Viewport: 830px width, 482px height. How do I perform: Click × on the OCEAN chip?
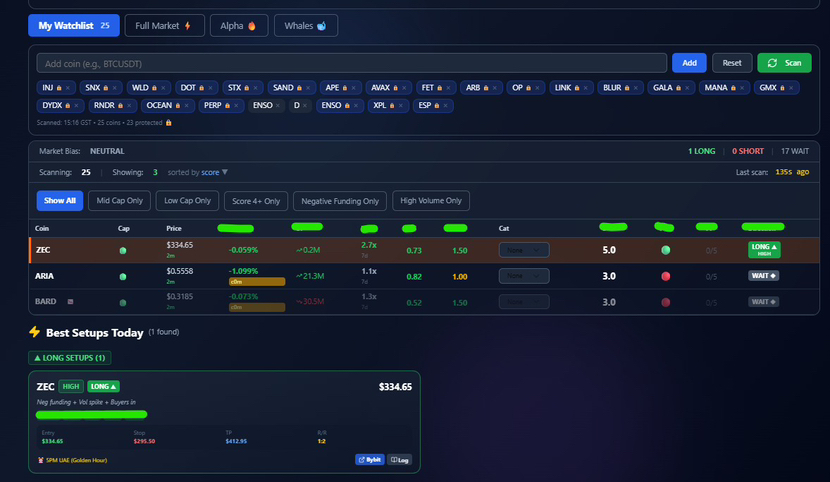[186, 106]
